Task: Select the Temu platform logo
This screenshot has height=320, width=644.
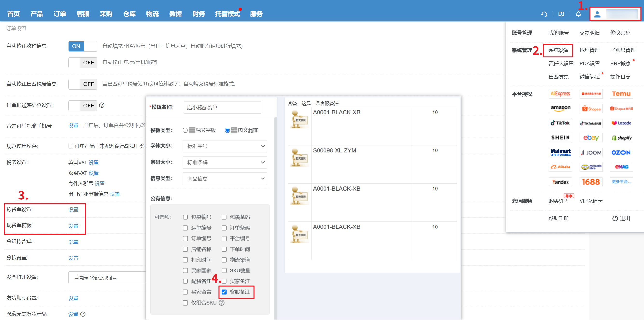Action: 621,94
